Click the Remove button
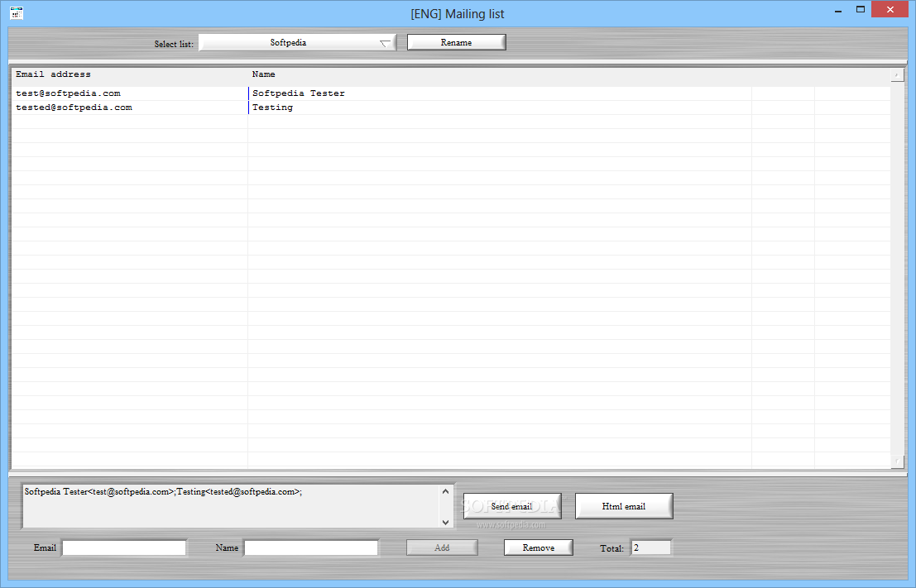This screenshot has width=916, height=588. [x=539, y=547]
